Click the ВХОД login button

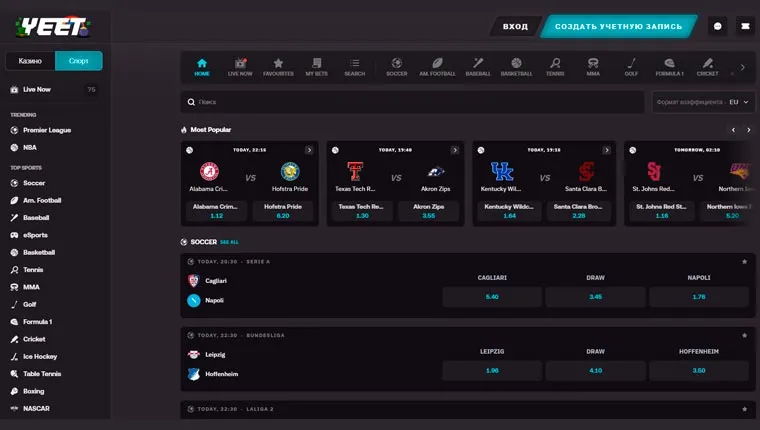[x=515, y=27]
